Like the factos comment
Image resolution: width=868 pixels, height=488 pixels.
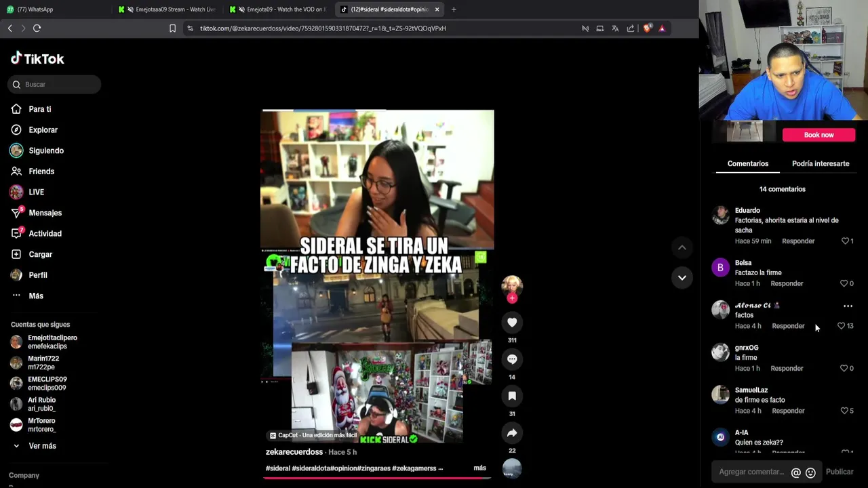point(842,326)
